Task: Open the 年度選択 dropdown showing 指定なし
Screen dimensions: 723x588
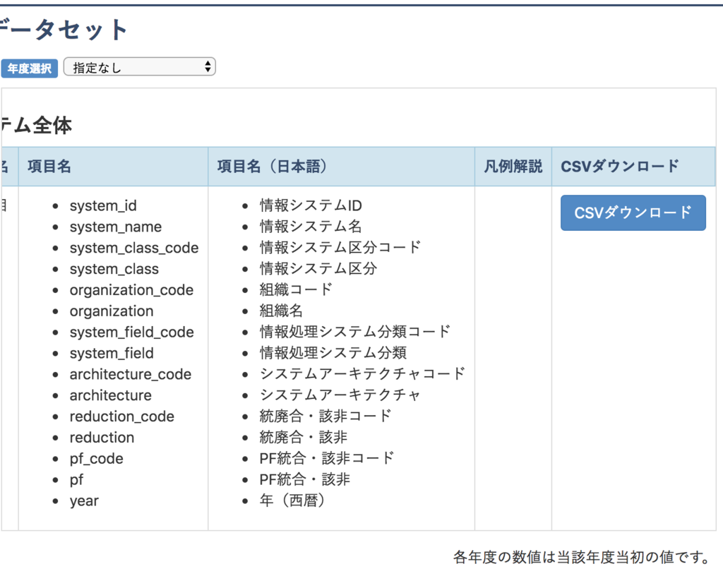Action: (x=139, y=67)
